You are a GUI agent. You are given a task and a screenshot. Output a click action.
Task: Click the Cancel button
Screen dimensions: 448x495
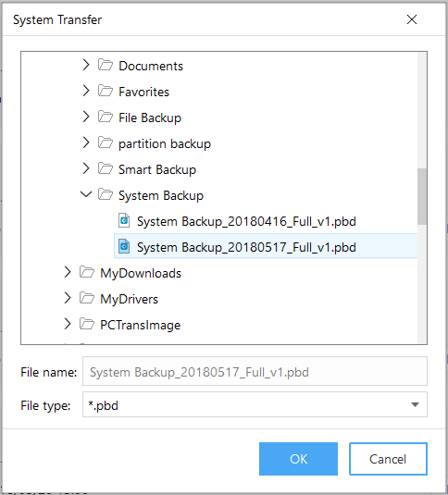388,459
